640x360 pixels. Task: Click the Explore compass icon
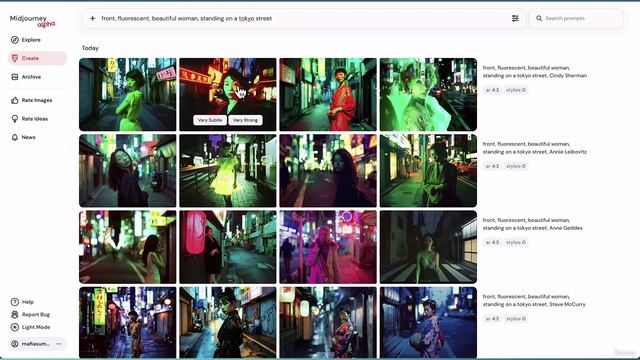pos(15,40)
